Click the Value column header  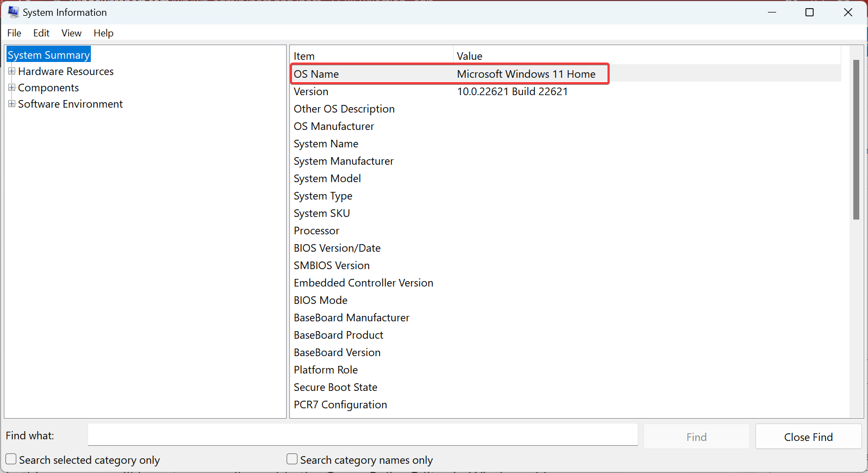tap(647, 55)
